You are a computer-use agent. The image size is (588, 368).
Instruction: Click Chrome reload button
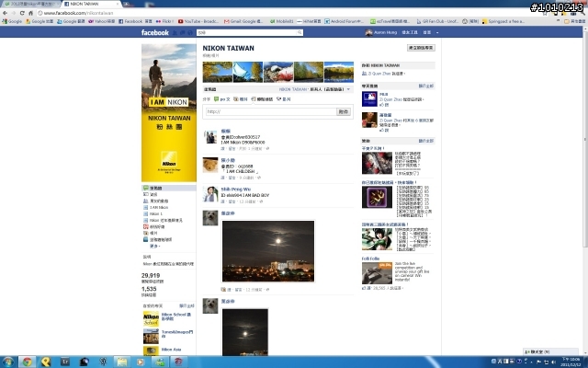22,13
